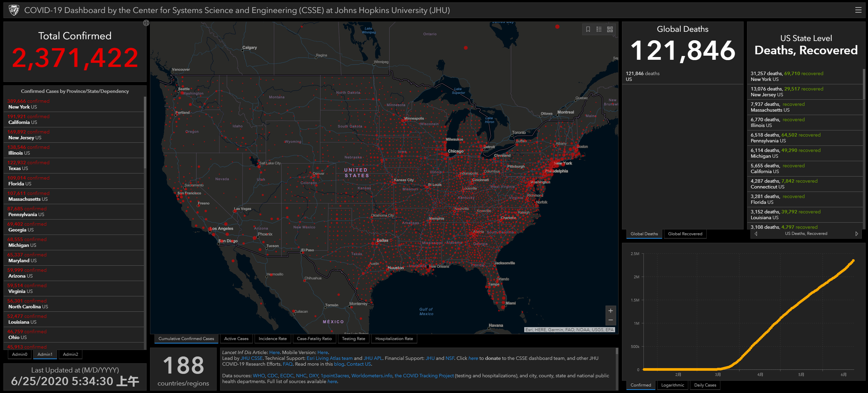Image resolution: width=868 pixels, height=393 pixels.
Task: Select New York US in confirmed list
Action: (x=23, y=107)
